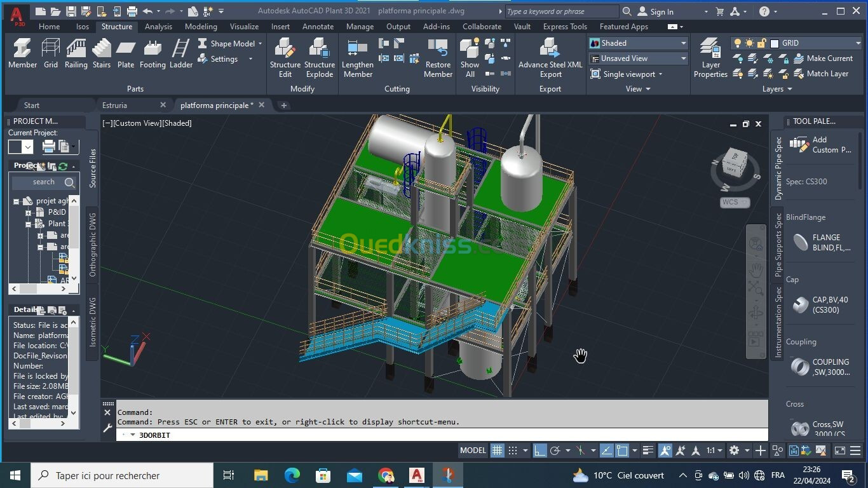Viewport: 868px width, 488px height.
Task: Toggle Object Snap Tracking in status bar
Action: tap(606, 451)
